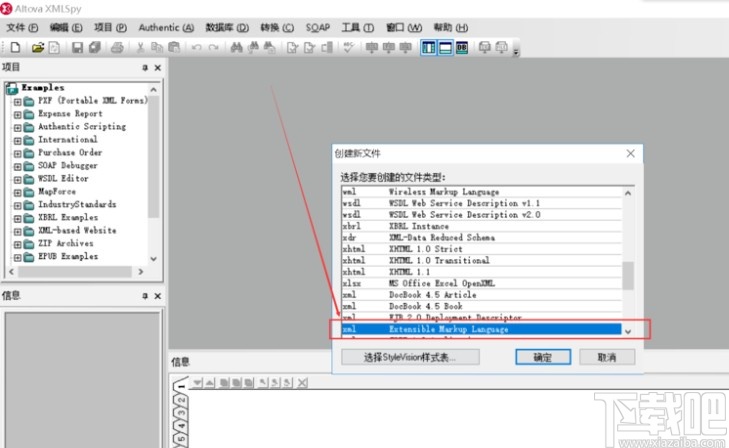This screenshot has height=448, width=729.
Task: Click file type list scrollbar thumb
Action: click(628, 276)
